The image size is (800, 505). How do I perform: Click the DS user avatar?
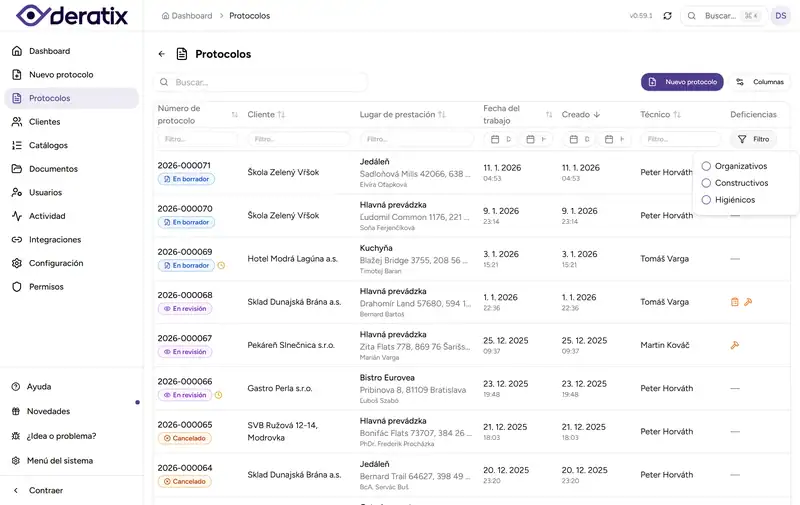[780, 16]
